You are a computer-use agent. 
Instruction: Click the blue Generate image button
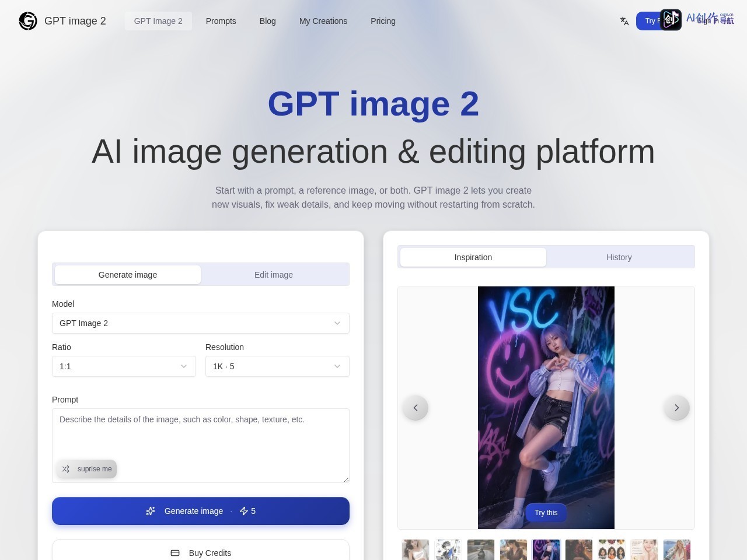pos(201,511)
